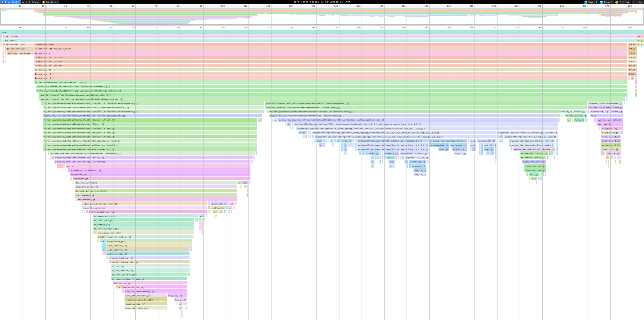Select the ip_rcv_finish_[k] frame
This screenshot has width=644, height=320.
coord(150,270)
